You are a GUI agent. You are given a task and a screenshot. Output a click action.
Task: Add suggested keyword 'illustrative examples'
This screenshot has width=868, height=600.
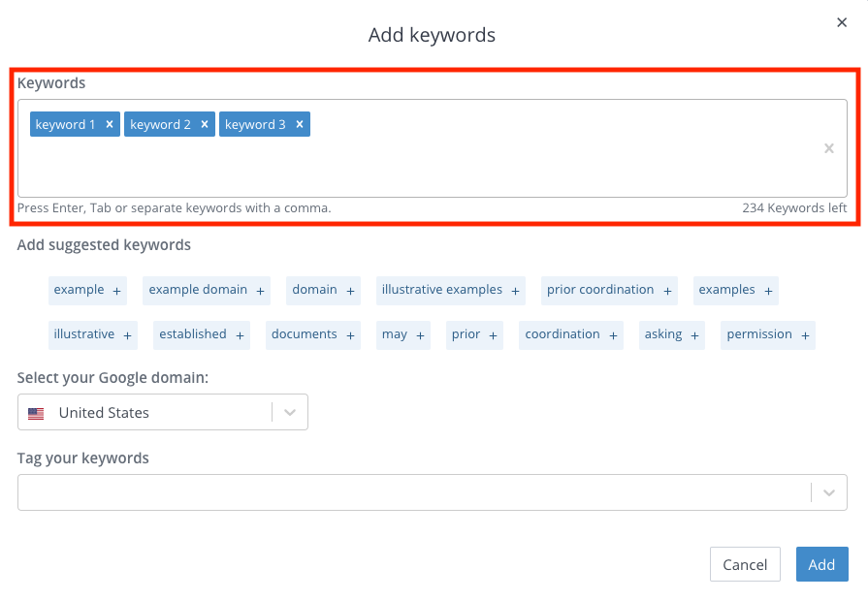pyautogui.click(x=451, y=290)
